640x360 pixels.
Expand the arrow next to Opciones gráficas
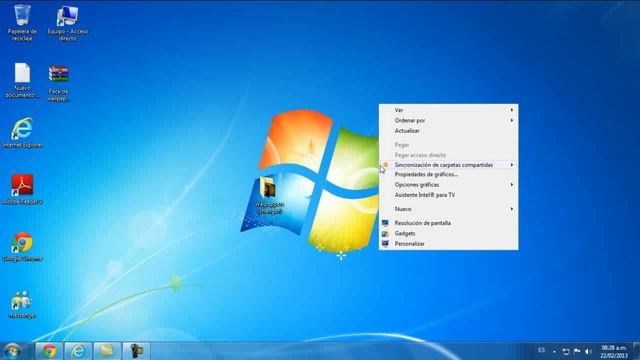coord(511,184)
